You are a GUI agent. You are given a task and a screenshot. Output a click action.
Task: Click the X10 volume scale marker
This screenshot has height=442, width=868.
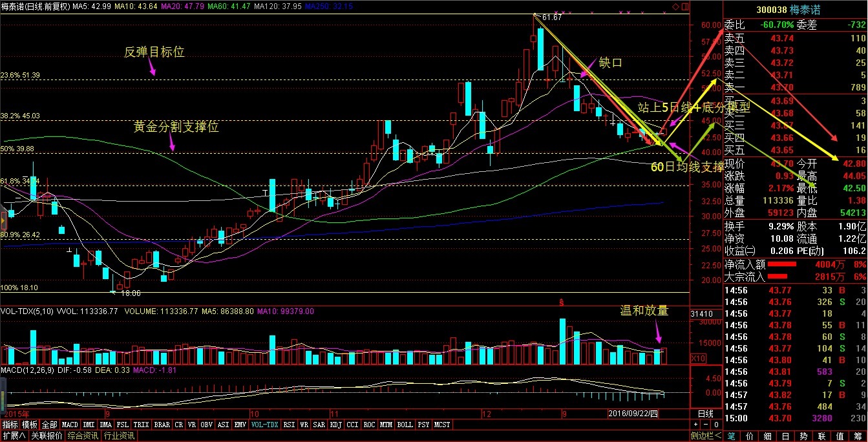click(699, 358)
